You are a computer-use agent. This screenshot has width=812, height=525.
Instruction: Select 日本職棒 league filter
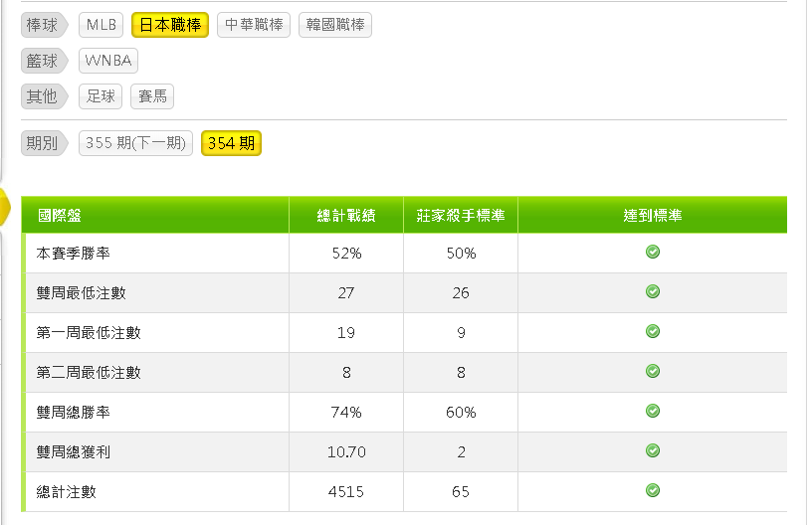[x=170, y=25]
